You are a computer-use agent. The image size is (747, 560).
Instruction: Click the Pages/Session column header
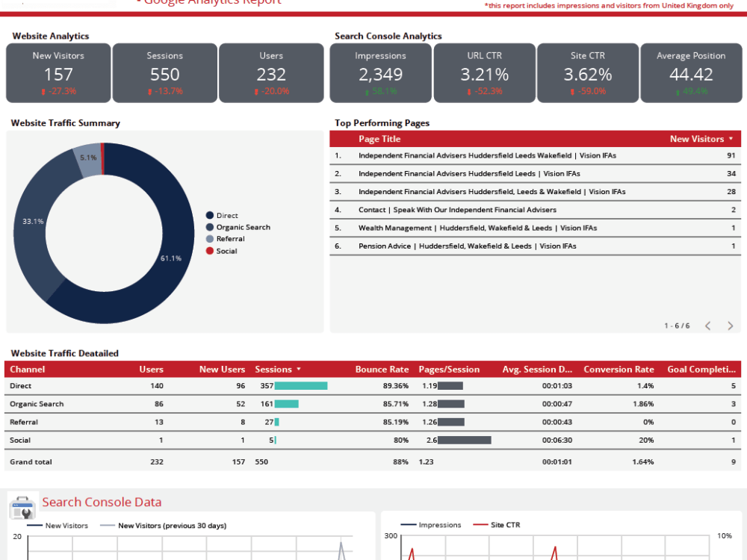(449, 369)
